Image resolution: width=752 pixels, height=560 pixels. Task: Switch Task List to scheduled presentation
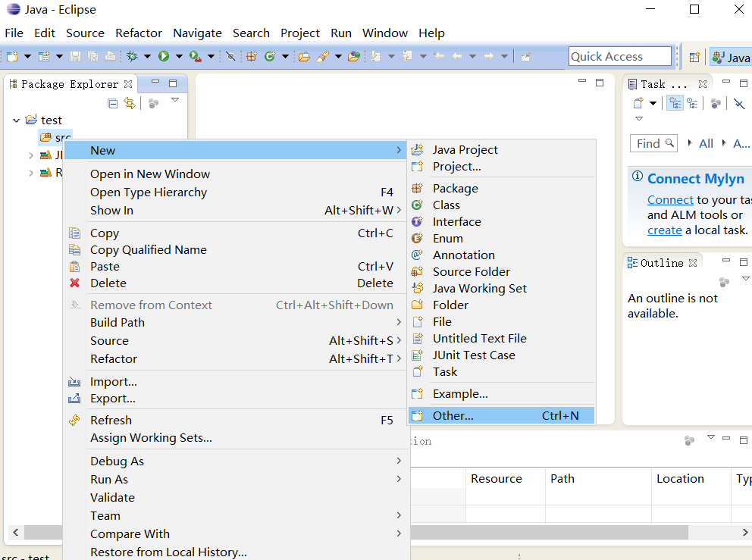pos(691,103)
